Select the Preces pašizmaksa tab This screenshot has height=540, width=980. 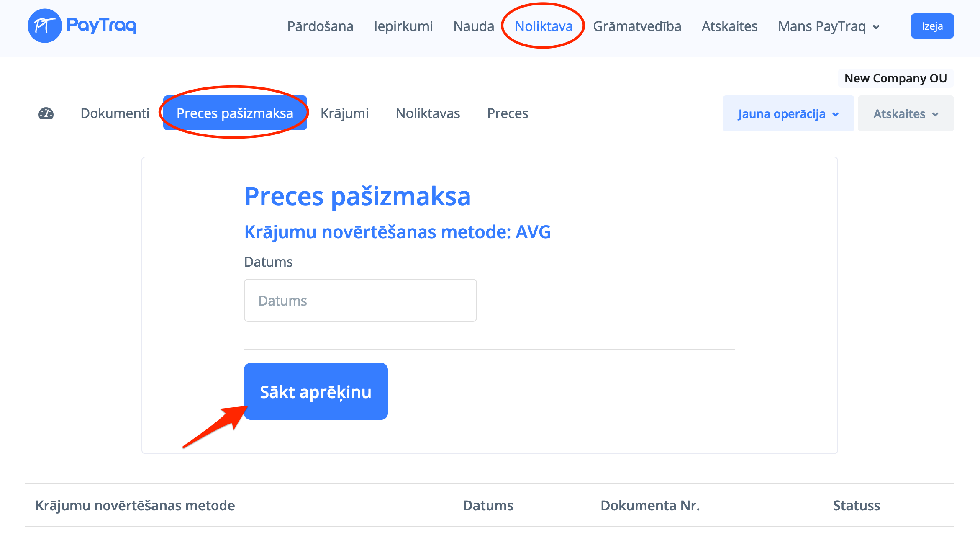click(235, 113)
